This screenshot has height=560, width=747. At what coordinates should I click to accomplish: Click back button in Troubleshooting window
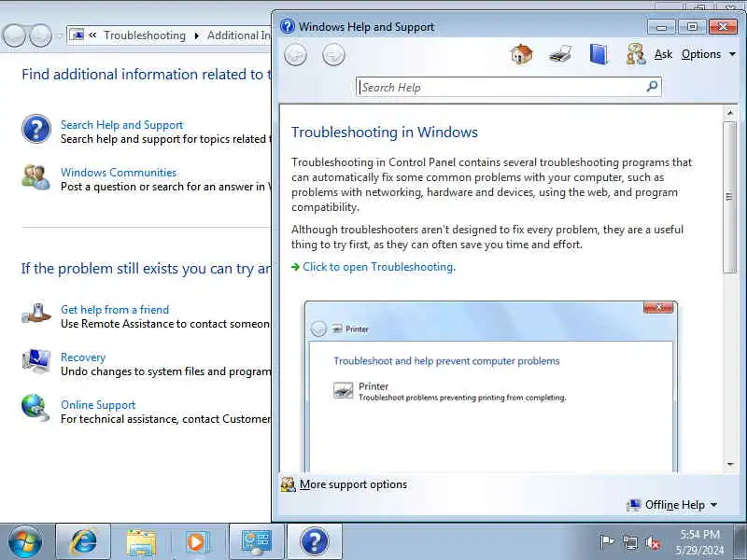[x=13, y=35]
